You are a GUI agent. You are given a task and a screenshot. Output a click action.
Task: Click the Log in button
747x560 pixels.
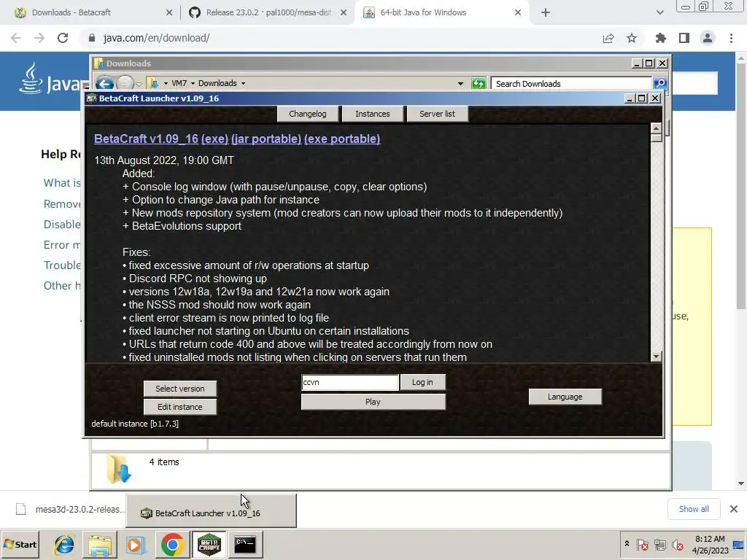(422, 382)
